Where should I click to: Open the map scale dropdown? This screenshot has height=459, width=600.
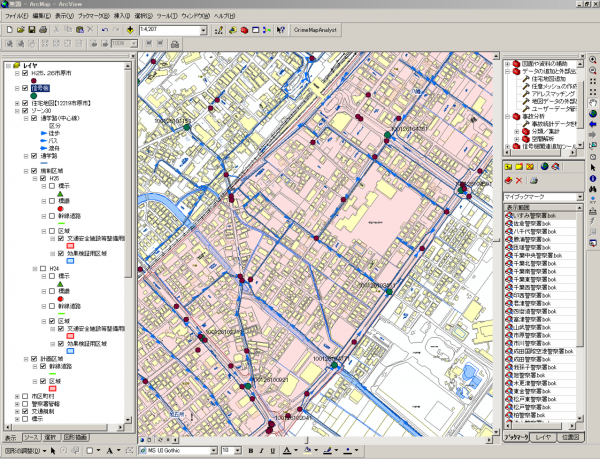click(x=203, y=30)
